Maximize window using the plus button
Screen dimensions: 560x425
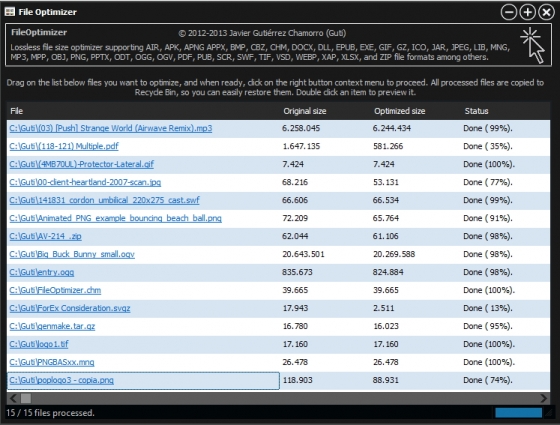coord(528,12)
